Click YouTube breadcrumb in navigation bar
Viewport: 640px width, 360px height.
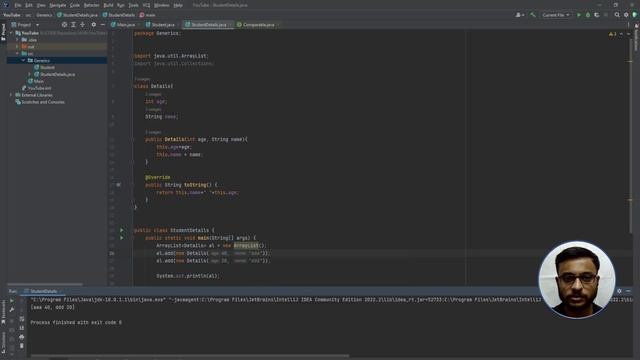tap(12, 15)
